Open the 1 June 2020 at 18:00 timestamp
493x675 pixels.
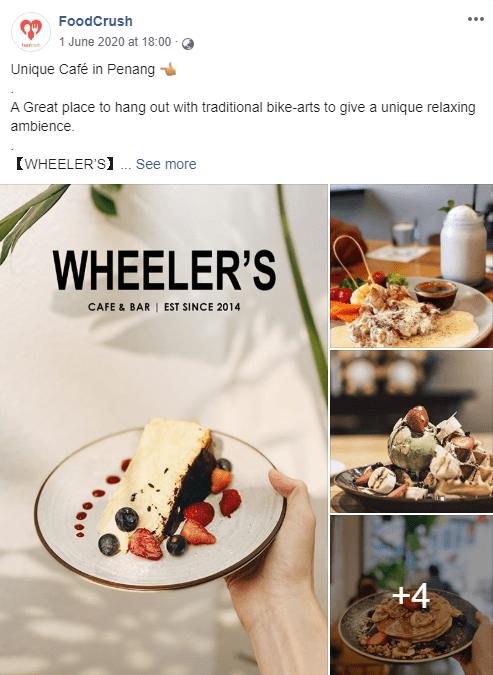tap(115, 42)
